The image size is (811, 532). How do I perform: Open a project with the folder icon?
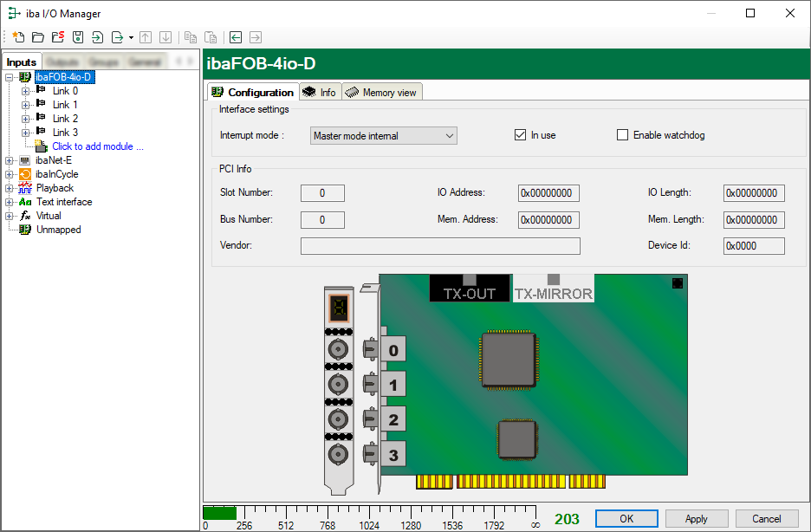(37, 37)
